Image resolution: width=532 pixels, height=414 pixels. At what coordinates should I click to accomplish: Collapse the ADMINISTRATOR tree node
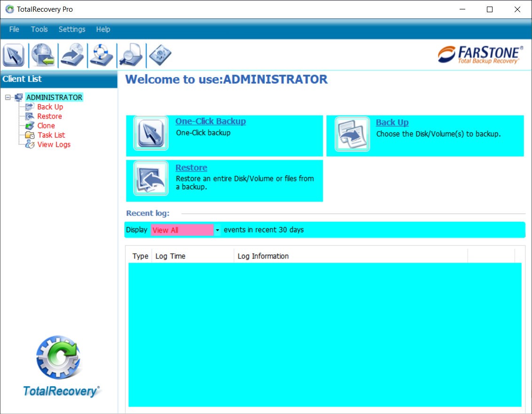[8, 97]
